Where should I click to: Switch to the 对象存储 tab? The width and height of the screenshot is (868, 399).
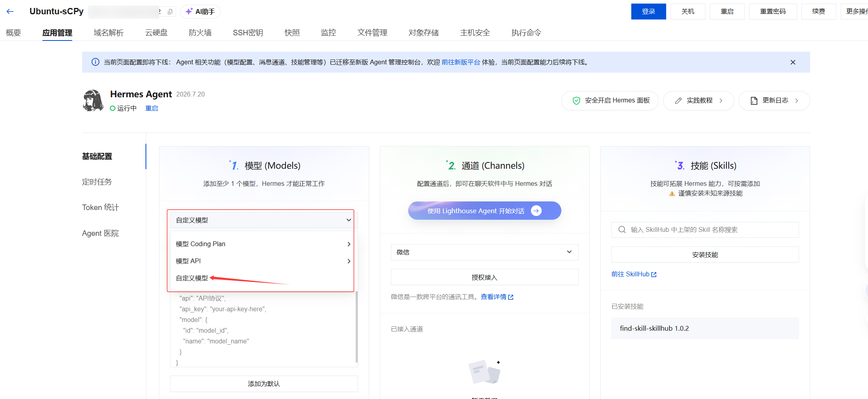click(423, 33)
